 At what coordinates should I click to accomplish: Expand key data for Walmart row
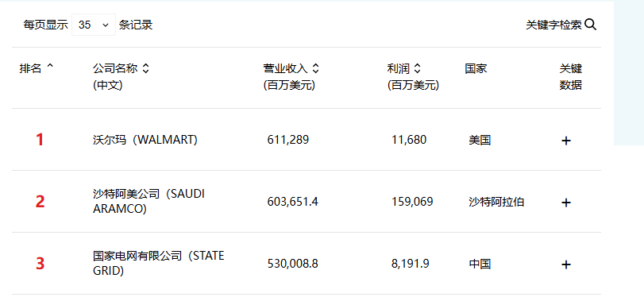[x=566, y=141]
